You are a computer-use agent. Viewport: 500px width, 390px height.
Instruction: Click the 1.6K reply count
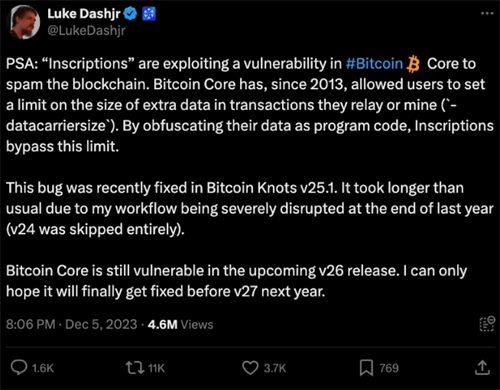pos(43,368)
